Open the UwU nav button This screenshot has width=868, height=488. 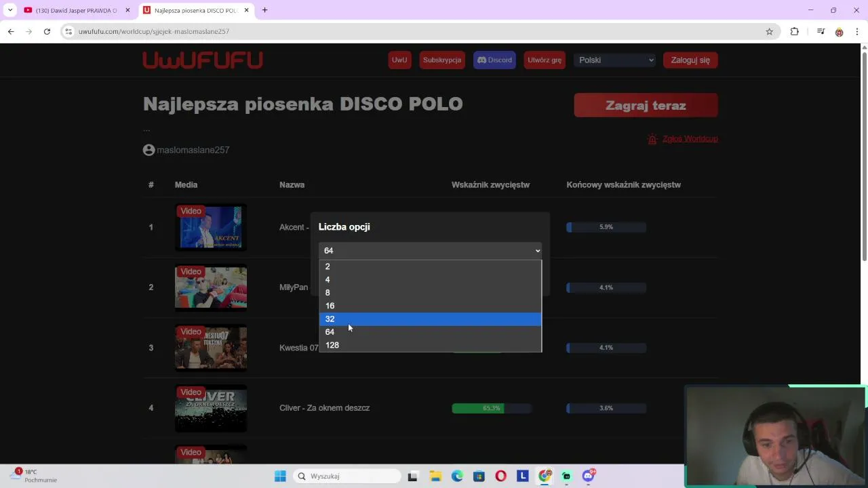point(399,60)
